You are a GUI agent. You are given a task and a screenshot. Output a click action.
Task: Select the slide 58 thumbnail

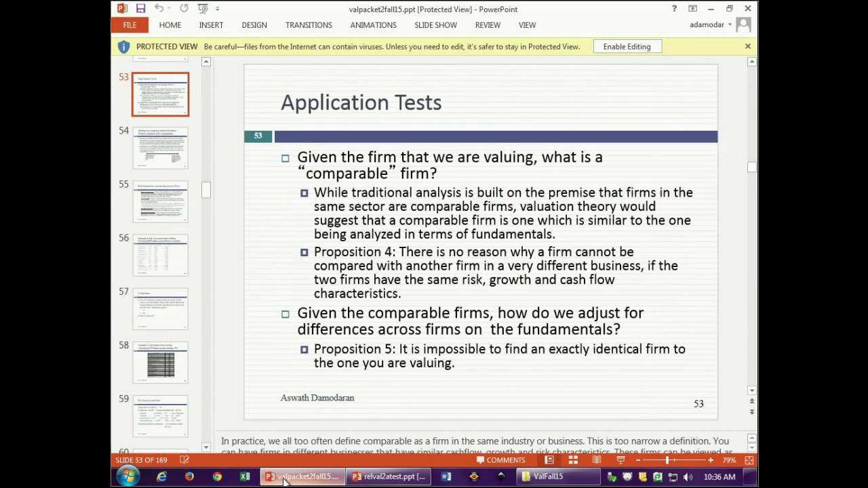[x=161, y=362]
